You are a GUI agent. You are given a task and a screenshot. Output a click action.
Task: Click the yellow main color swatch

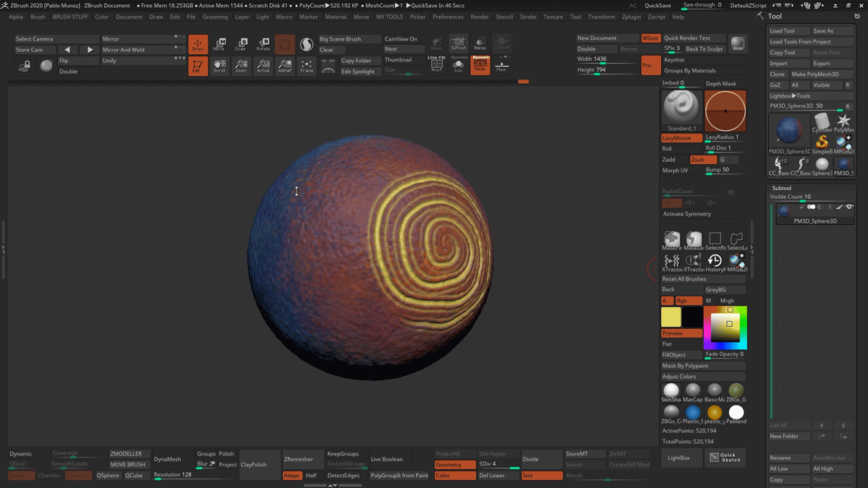(x=671, y=317)
